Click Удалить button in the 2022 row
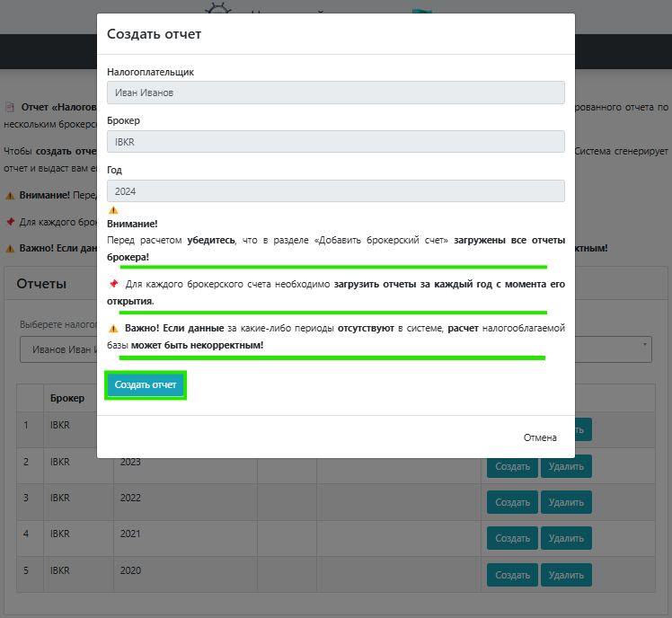This screenshot has height=618, width=672. (x=566, y=502)
